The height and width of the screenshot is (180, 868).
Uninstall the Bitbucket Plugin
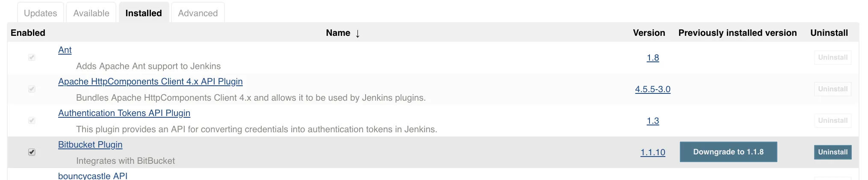(x=833, y=152)
